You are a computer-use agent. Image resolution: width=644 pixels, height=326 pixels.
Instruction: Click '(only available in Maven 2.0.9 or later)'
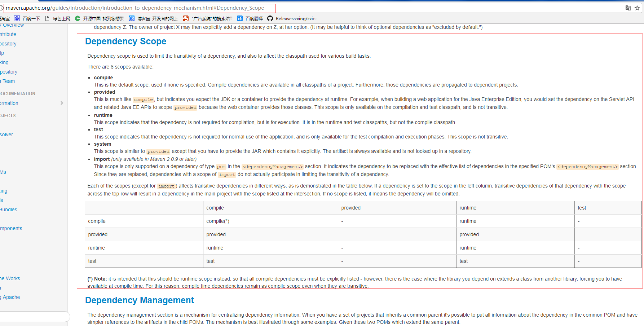click(154, 159)
